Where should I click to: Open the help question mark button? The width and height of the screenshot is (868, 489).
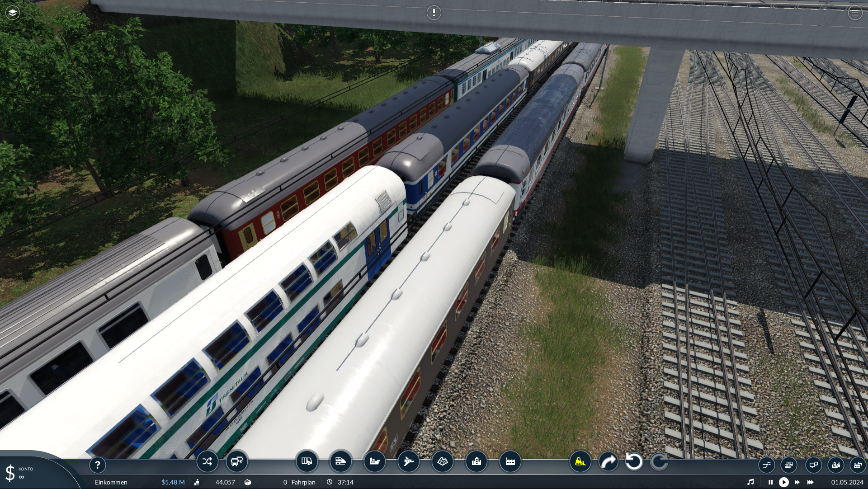[x=98, y=465]
